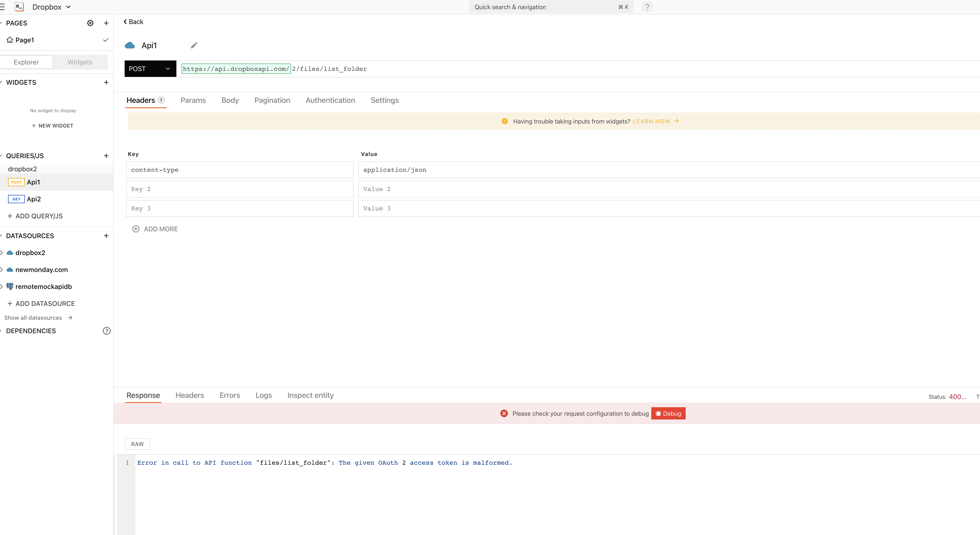The height and width of the screenshot is (535, 980).
Task: Click the hamburger menu icon
Action: pyautogui.click(x=2, y=7)
